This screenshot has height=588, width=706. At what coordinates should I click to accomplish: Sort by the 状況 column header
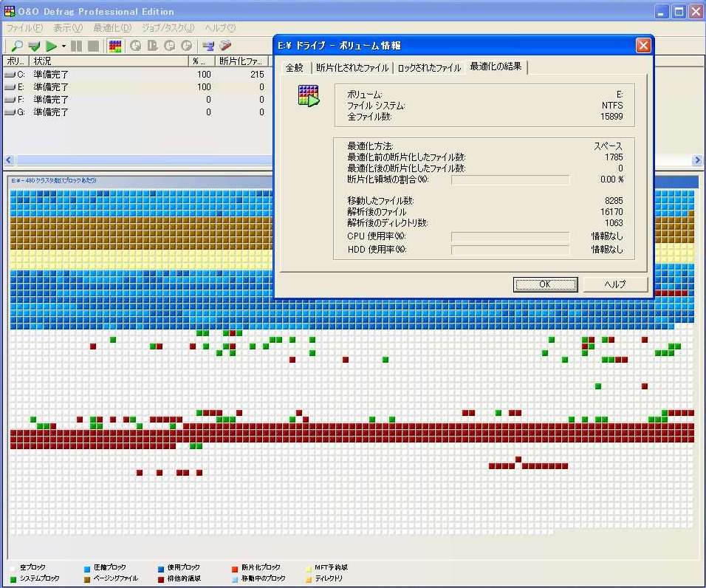click(x=109, y=61)
